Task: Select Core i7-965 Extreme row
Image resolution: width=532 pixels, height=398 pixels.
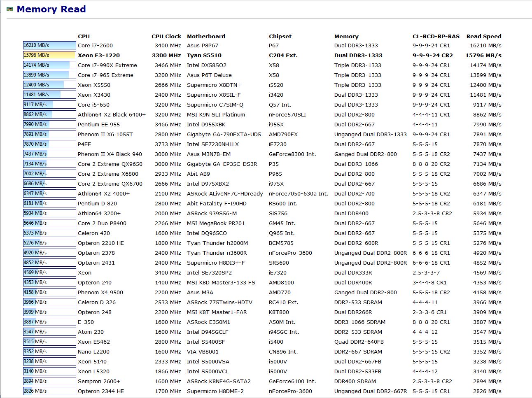Action: pyautogui.click(x=105, y=75)
